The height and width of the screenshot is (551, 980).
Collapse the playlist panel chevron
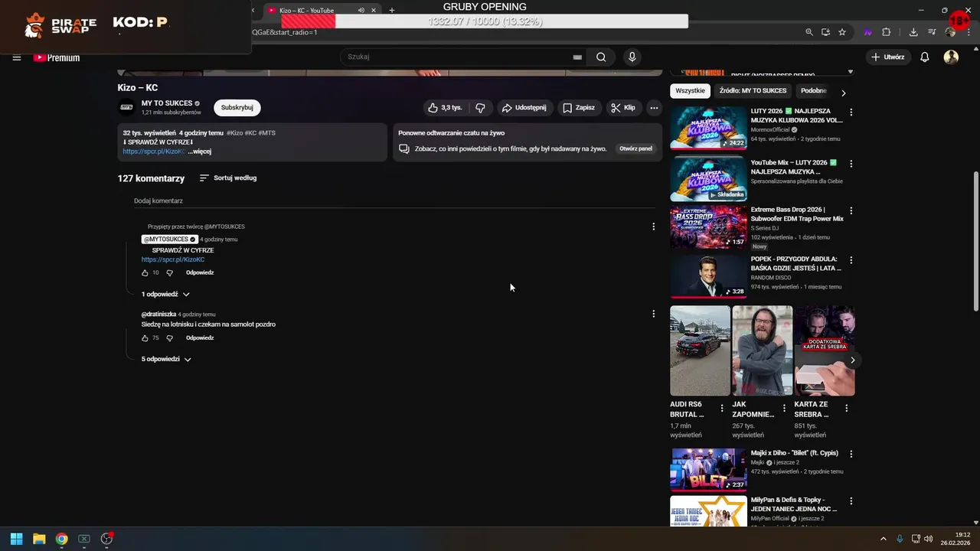pos(850,71)
